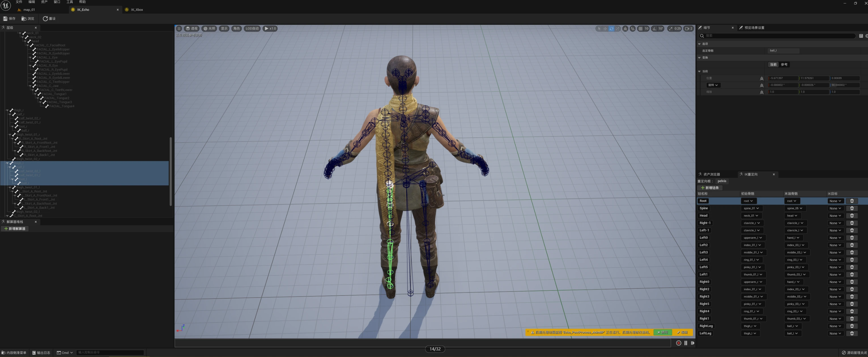Click the 位置 row coordinate space icon
The height and width of the screenshot is (357, 868).
[x=761, y=78]
